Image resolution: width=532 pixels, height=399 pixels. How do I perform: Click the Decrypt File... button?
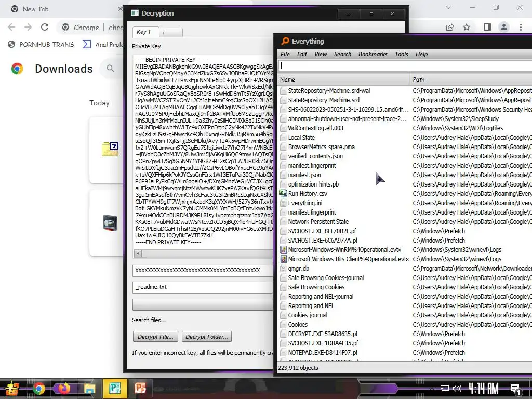pyautogui.click(x=155, y=337)
